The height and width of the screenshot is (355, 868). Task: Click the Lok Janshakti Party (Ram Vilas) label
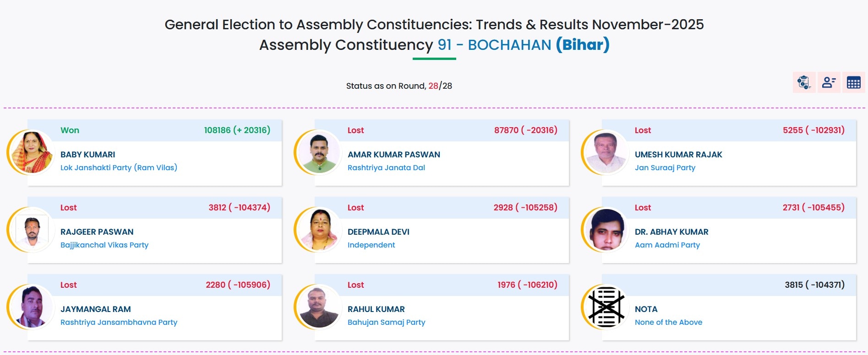point(119,167)
